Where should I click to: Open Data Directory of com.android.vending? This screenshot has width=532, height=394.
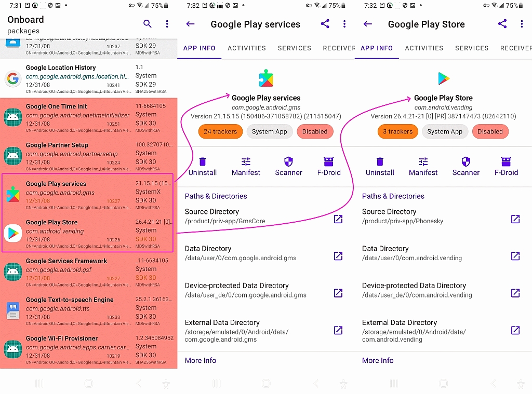coord(515,256)
